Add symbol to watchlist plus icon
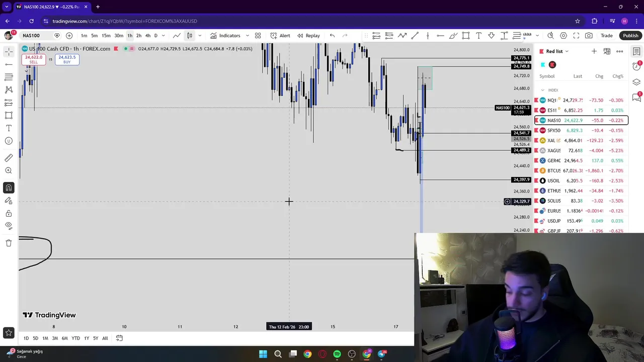This screenshot has height=362, width=644. click(x=594, y=51)
